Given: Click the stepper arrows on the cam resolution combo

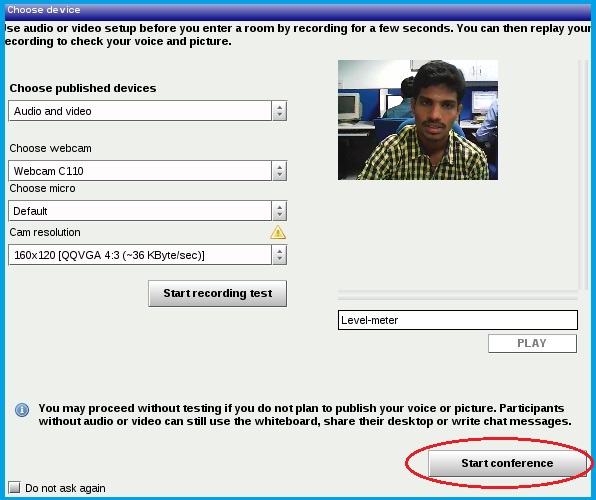Looking at the screenshot, I should click(280, 255).
